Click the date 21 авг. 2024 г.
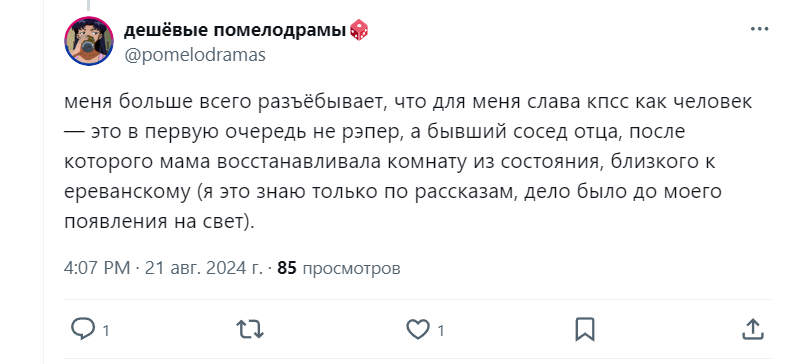 pyautogui.click(x=204, y=268)
